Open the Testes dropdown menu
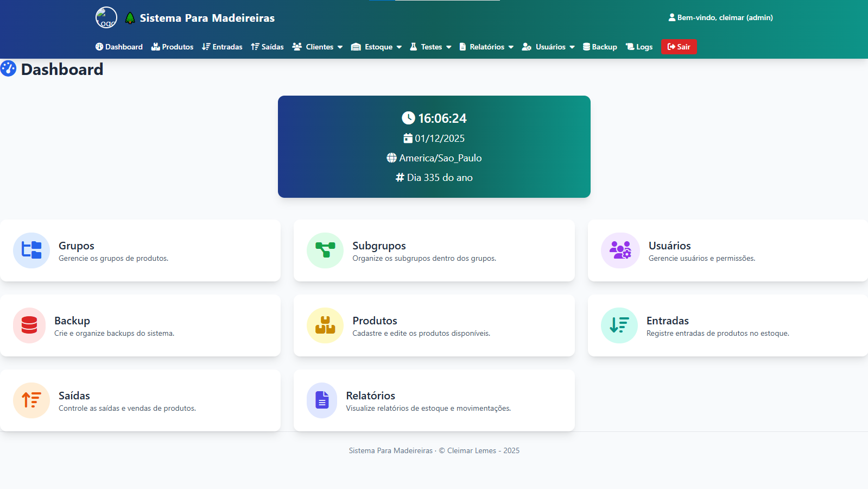 (430, 47)
